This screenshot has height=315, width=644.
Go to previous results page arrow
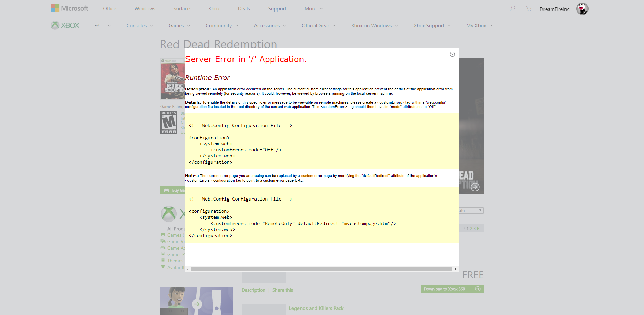(x=465, y=229)
